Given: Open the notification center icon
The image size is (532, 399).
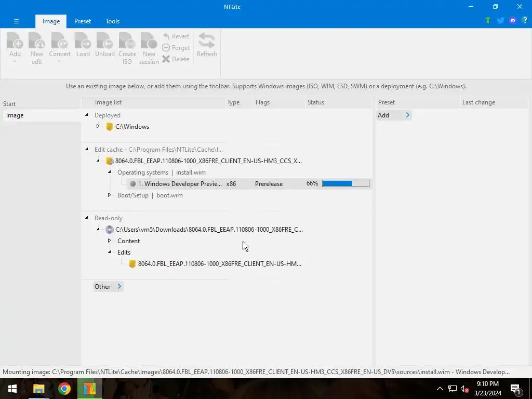Looking at the screenshot, I should [x=515, y=389].
